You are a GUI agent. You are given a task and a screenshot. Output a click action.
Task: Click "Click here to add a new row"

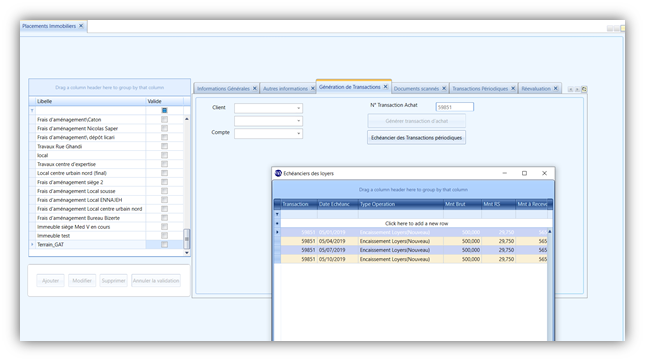click(416, 223)
